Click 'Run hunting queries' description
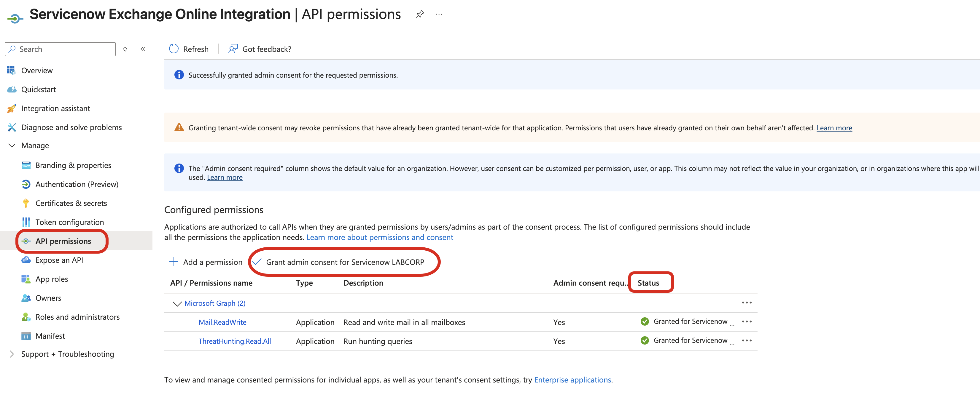The height and width of the screenshot is (413, 980). tap(378, 341)
